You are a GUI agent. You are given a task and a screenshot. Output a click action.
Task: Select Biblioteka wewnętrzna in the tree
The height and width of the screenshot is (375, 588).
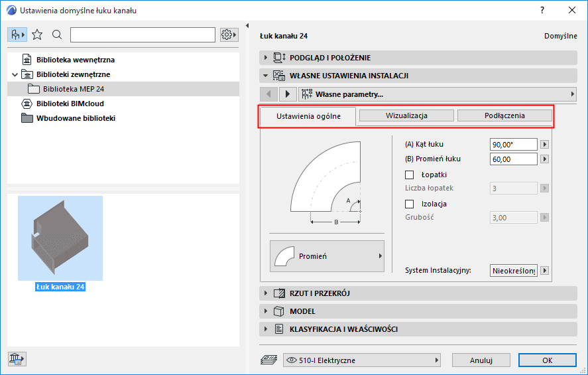point(76,60)
